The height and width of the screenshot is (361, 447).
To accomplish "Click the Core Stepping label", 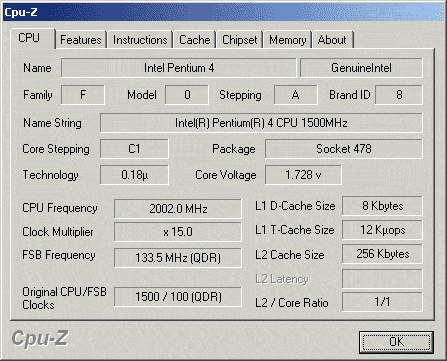I will pos(56,149).
